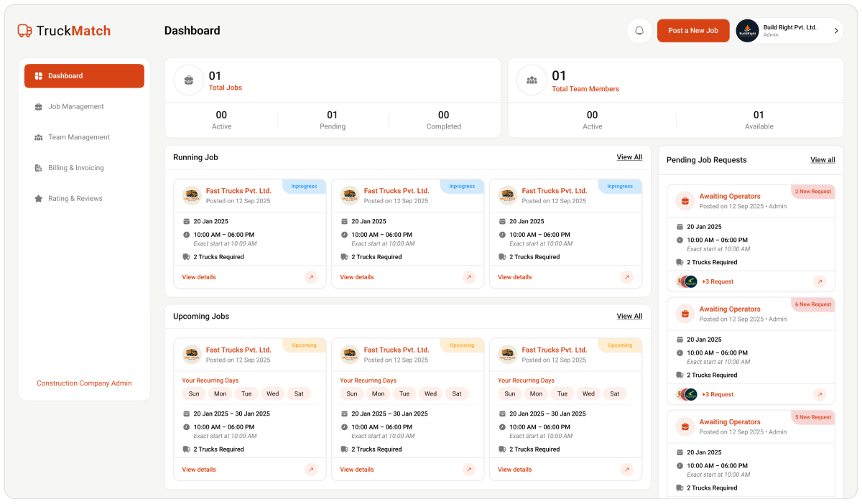This screenshot has width=862, height=504.
Task: Click the 5 New Request badge
Action: point(812,417)
